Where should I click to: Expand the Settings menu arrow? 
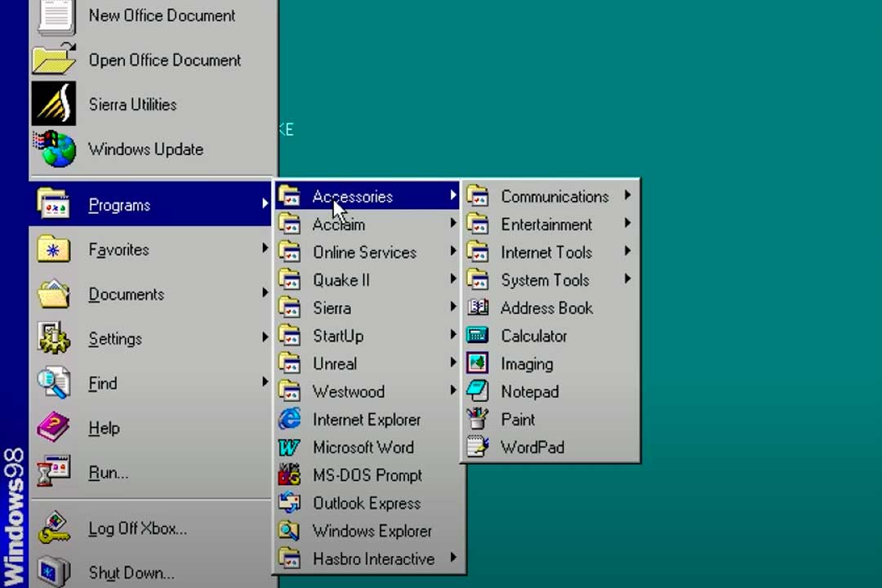(x=265, y=337)
